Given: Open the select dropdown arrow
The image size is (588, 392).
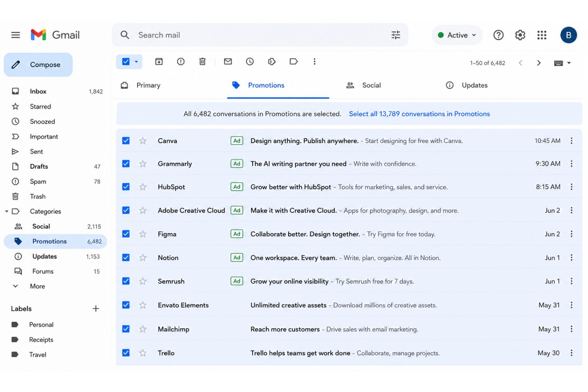Looking at the screenshot, I should coord(136,62).
